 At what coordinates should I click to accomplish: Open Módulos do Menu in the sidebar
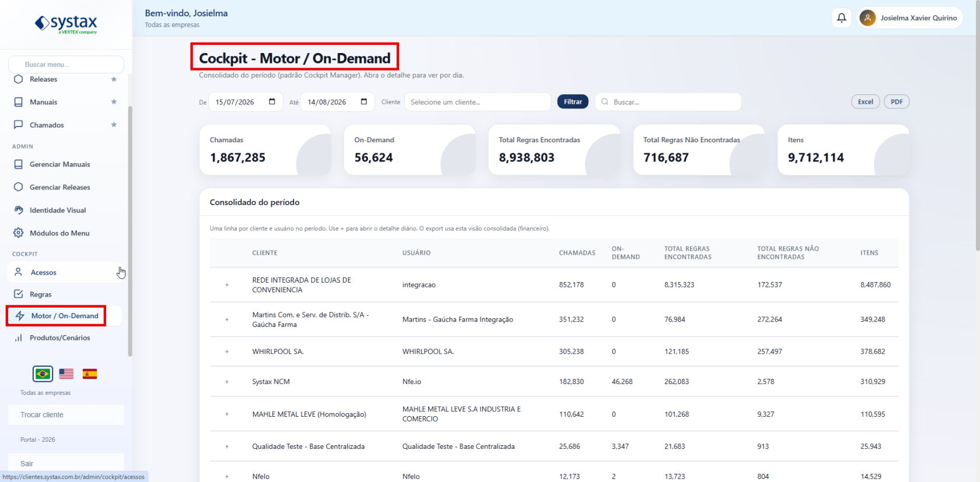point(65,233)
